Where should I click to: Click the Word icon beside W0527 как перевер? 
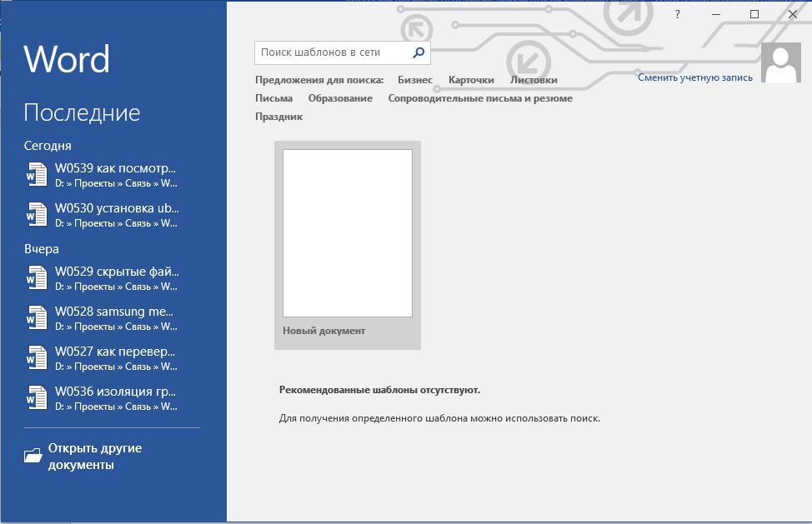[x=37, y=357]
